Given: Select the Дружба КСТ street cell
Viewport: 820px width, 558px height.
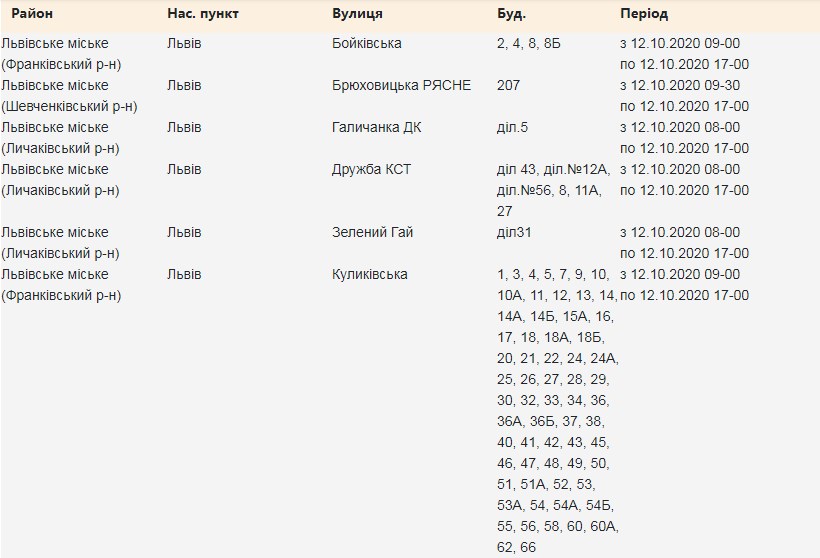Looking at the screenshot, I should pyautogui.click(x=371, y=169).
